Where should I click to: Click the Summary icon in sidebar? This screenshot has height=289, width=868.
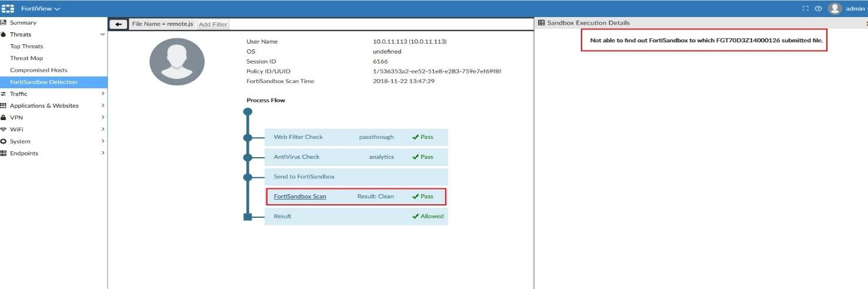tap(4, 22)
